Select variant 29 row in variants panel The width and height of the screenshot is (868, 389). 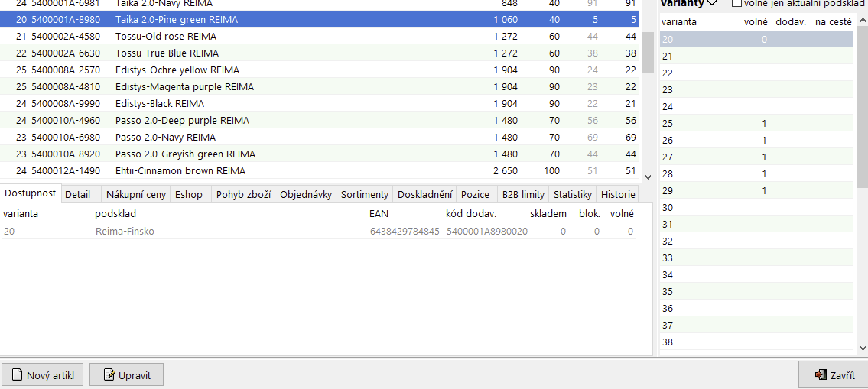756,190
